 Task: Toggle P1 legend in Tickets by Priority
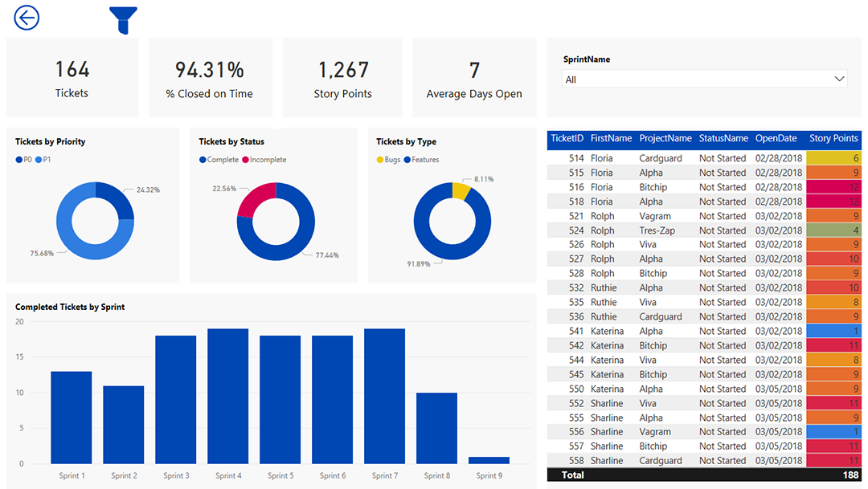tap(43, 159)
